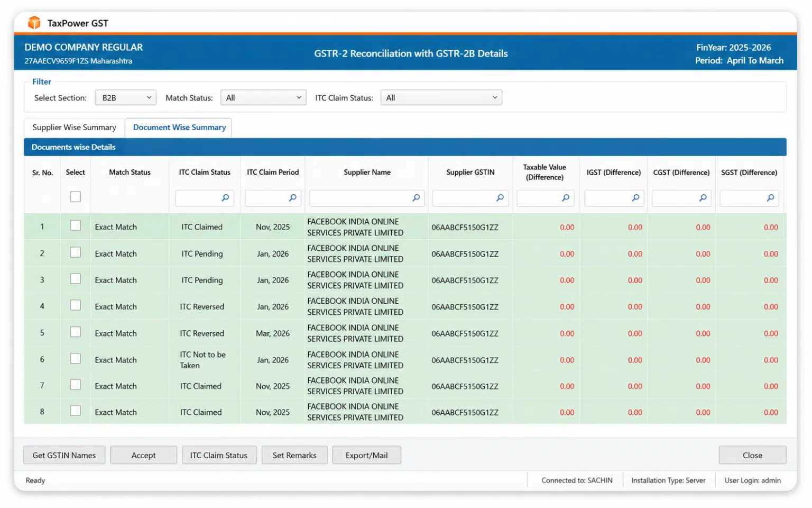Toggle checkbox for row 6
Screen dimensions: 812x508
pyautogui.click(x=76, y=359)
